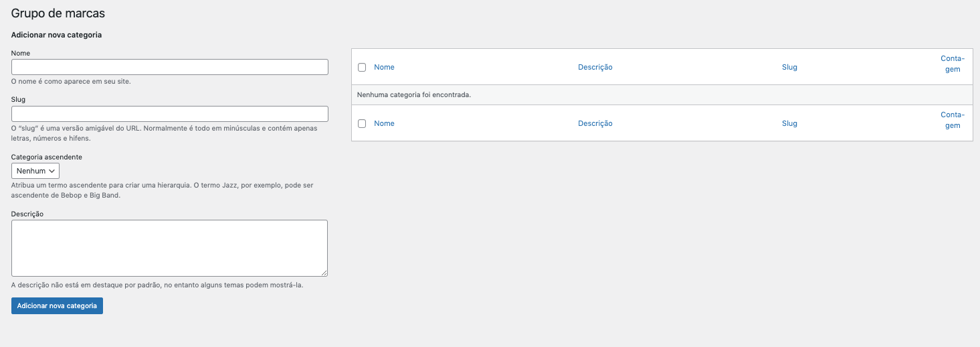980x347 pixels.
Task: Sort by Slug in the table header
Action: (789, 67)
